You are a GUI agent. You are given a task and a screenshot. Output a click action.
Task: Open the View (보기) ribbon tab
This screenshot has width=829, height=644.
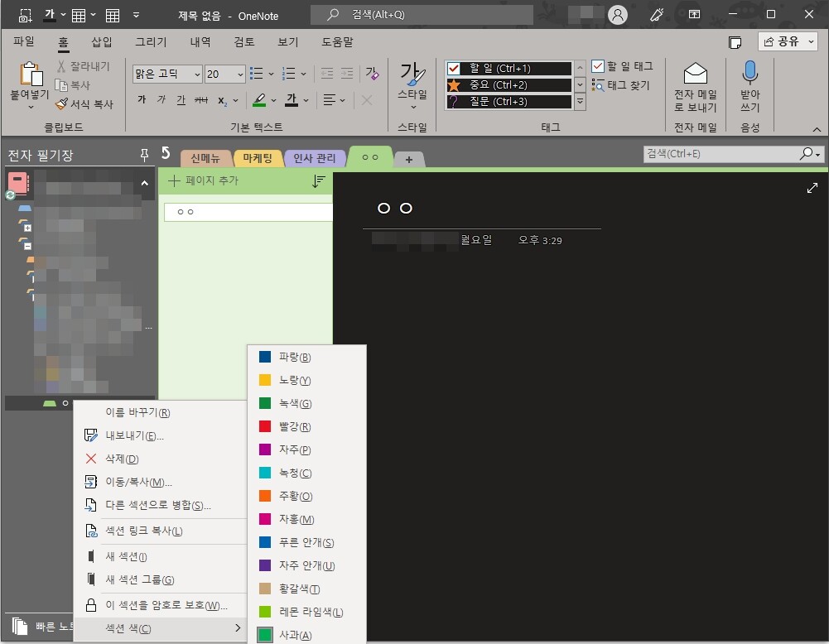(x=288, y=41)
